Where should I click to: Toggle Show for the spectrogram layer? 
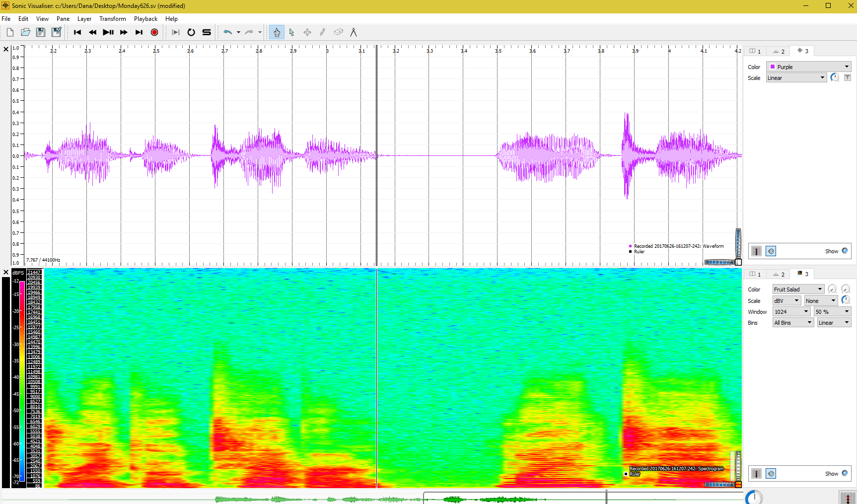[845, 474]
